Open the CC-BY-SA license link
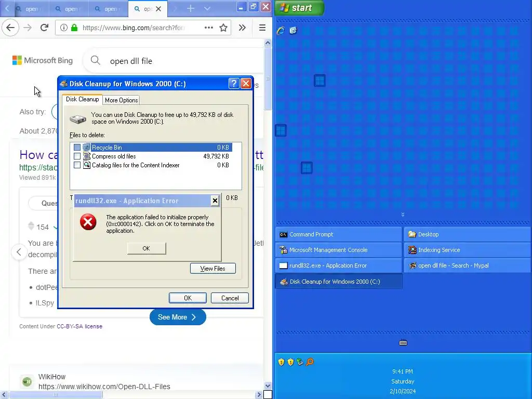The height and width of the screenshot is (399, 532). click(x=79, y=326)
